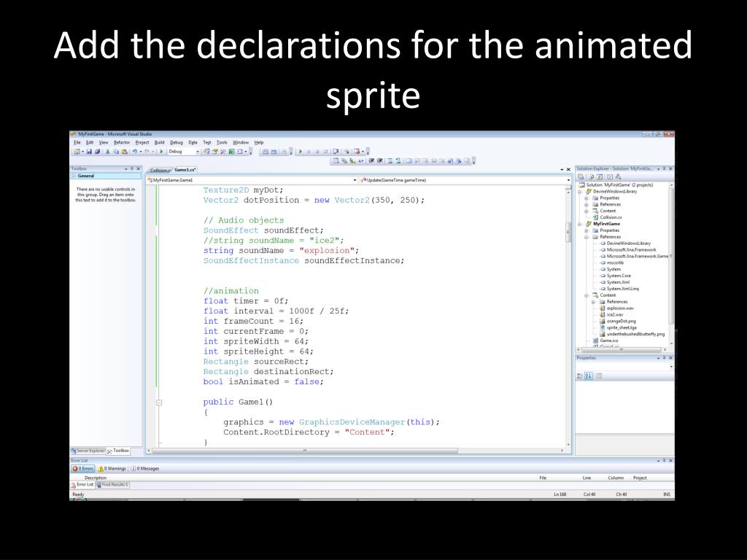Switch to the Collision.cs editor tab

point(159,170)
